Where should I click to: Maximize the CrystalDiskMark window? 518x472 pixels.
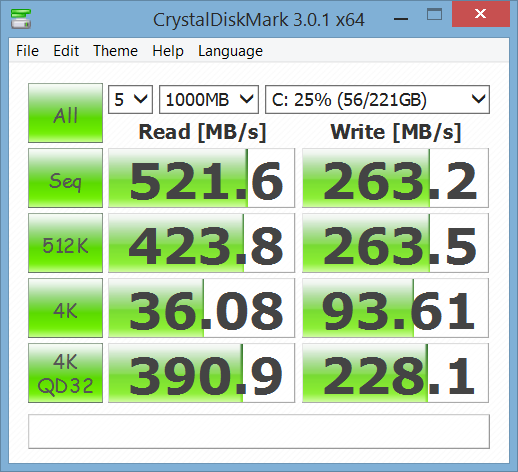pos(434,15)
